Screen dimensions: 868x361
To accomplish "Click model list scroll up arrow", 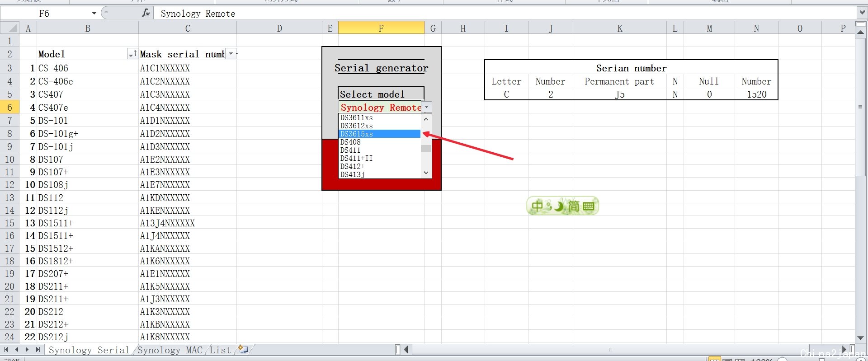I will [x=426, y=119].
